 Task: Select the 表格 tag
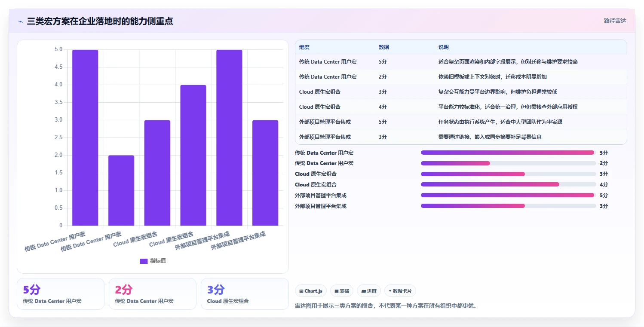342,291
